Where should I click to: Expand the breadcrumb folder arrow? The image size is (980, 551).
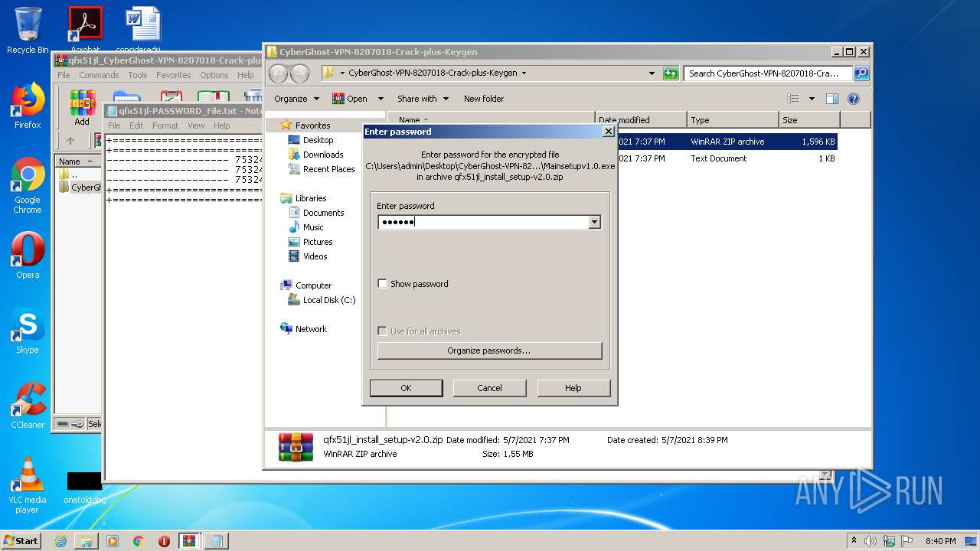coord(524,73)
